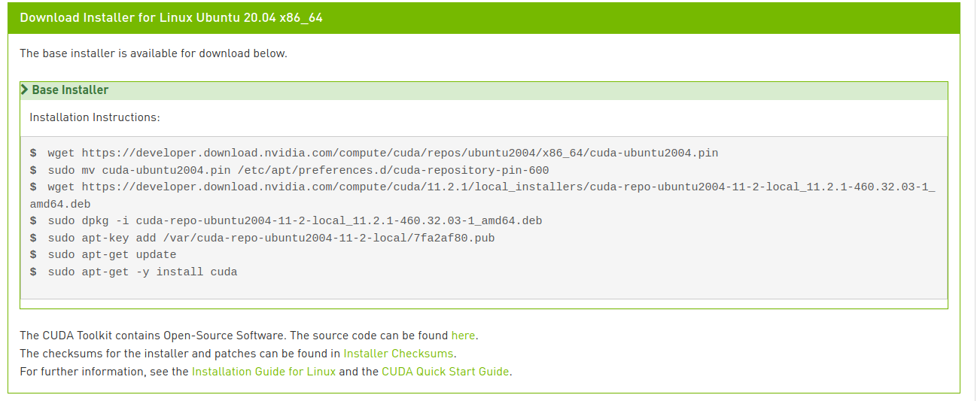980x401 pixels.
Task: Click 'The checksums for the installer' text
Action: [x=180, y=354]
